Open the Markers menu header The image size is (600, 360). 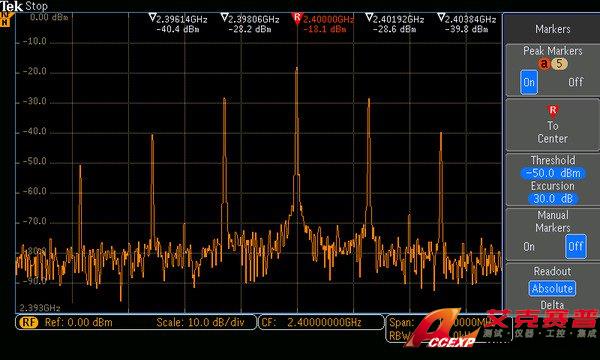(x=553, y=29)
